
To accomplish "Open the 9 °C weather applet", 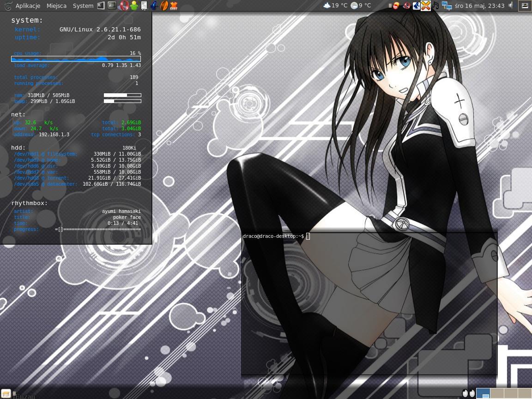I will pyautogui.click(x=361, y=6).
